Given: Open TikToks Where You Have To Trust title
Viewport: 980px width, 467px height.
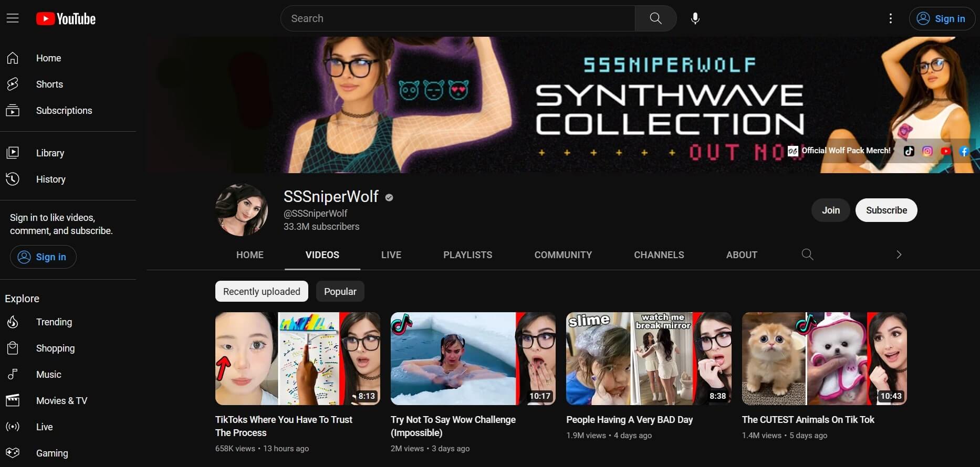Looking at the screenshot, I should coord(284,426).
